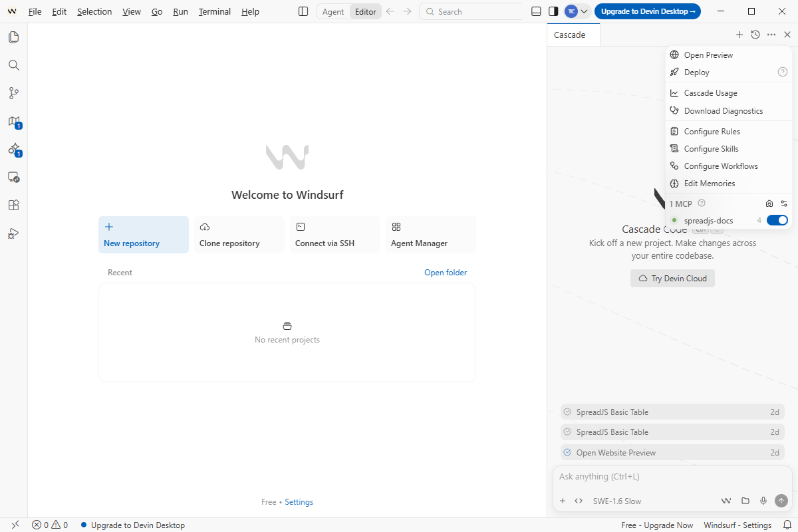Viewport: 798px width, 532px height.
Task: Open the File menu
Action: point(35,12)
